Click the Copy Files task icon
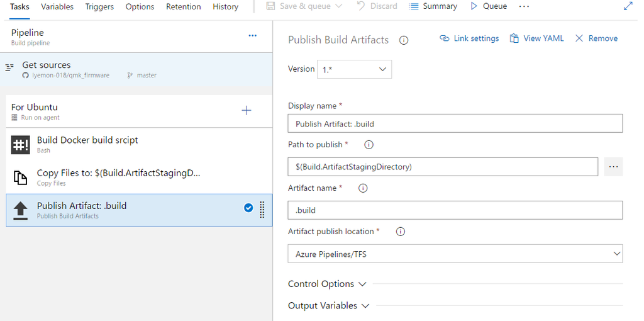644x321 pixels. click(21, 177)
